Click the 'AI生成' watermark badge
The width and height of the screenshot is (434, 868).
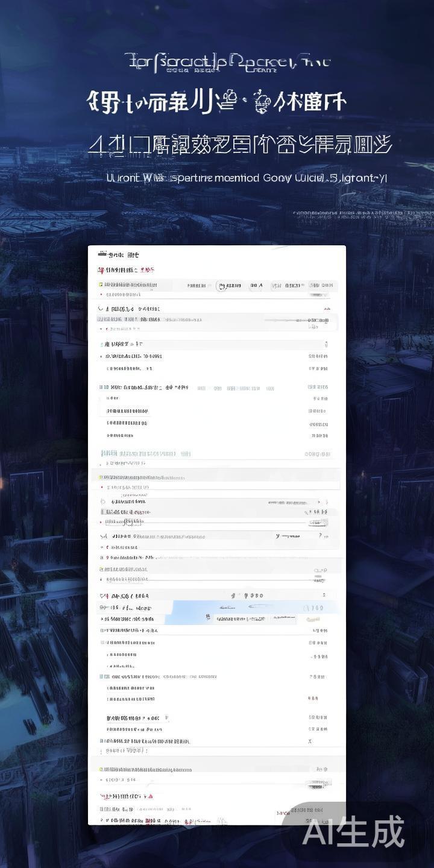coord(353,832)
